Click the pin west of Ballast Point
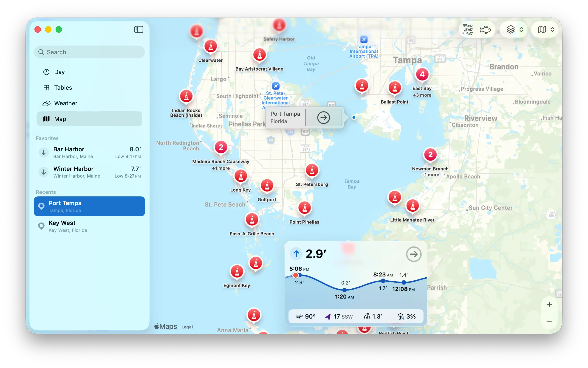The image size is (588, 368). pos(362,86)
